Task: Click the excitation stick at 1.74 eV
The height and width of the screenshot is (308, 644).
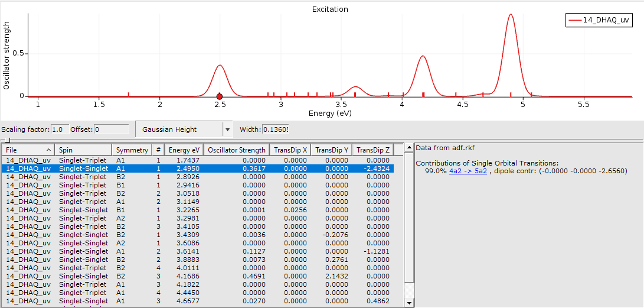Action: (x=129, y=94)
